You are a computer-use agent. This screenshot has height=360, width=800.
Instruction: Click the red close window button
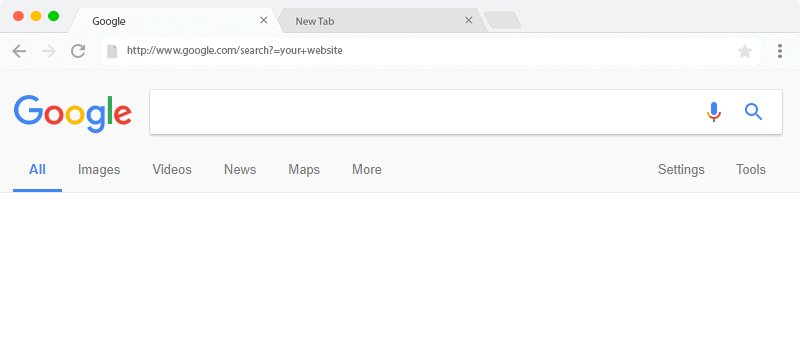pyautogui.click(x=19, y=16)
